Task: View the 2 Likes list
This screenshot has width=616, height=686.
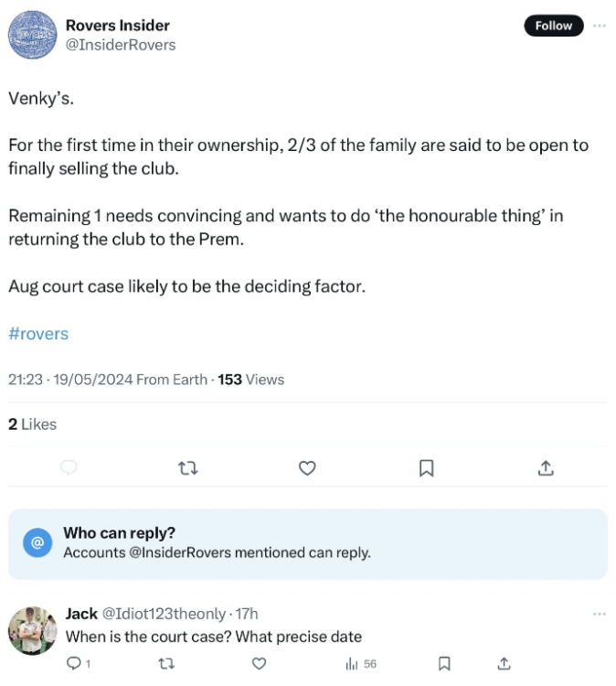Action: (x=32, y=424)
